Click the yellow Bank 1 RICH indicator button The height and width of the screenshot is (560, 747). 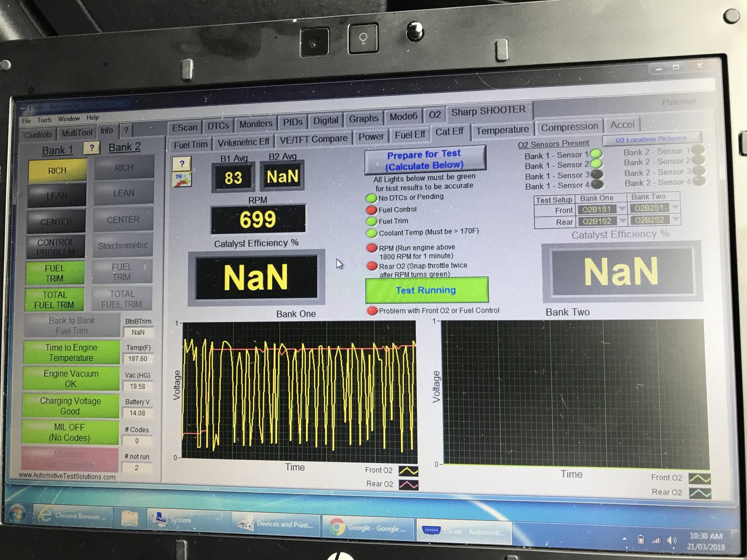[57, 171]
